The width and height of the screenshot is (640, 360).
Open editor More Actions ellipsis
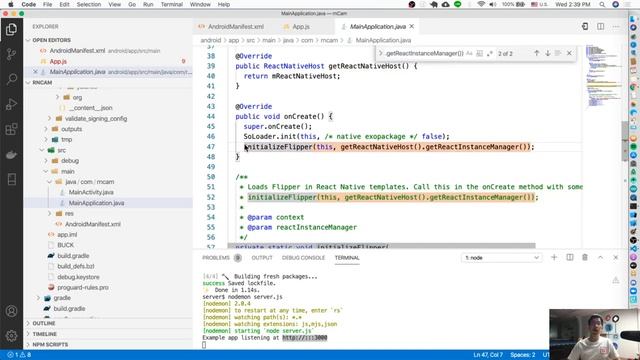(616, 27)
